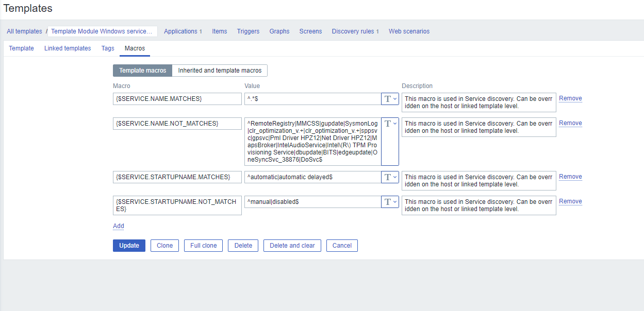
Task: Click the Update button
Action: (129, 246)
